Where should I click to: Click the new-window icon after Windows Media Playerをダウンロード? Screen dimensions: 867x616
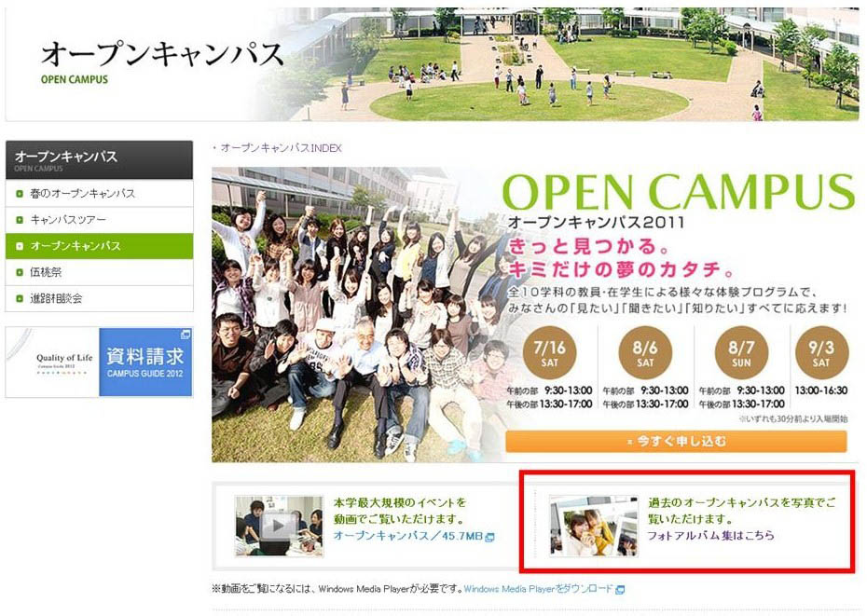(620, 589)
